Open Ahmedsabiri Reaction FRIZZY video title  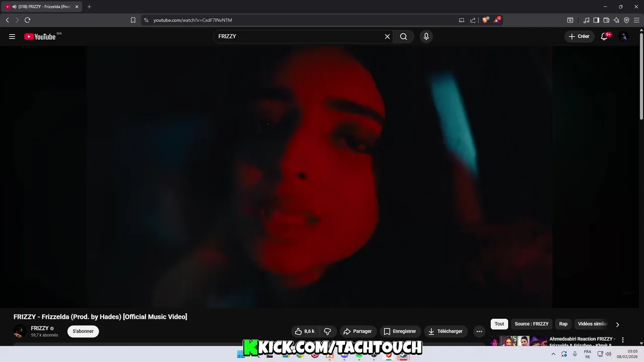point(582,341)
